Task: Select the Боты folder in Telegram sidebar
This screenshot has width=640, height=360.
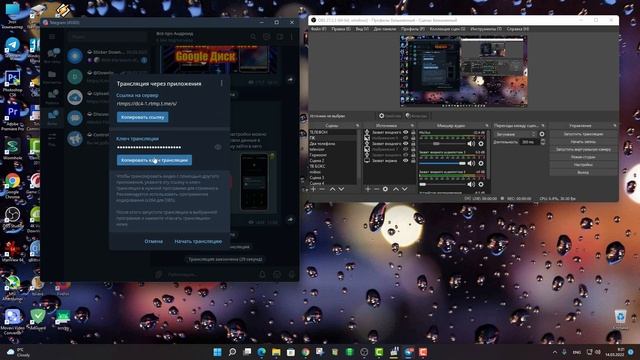Action: [x=53, y=117]
